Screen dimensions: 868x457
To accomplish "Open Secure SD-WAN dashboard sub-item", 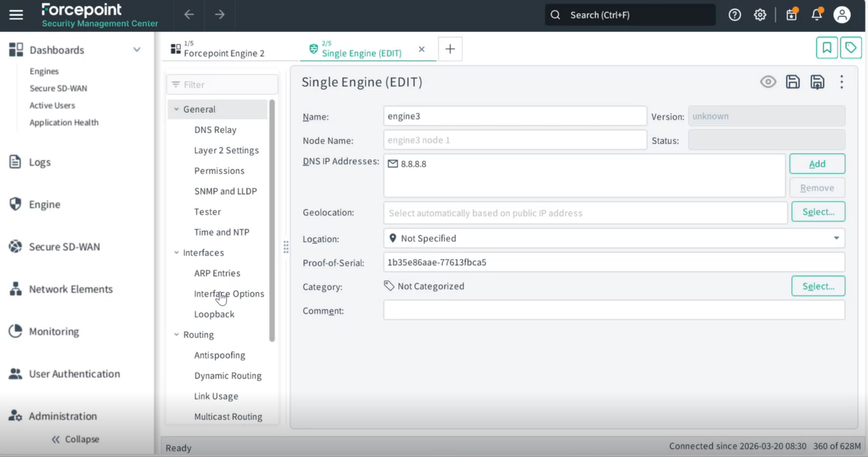I will tap(58, 88).
